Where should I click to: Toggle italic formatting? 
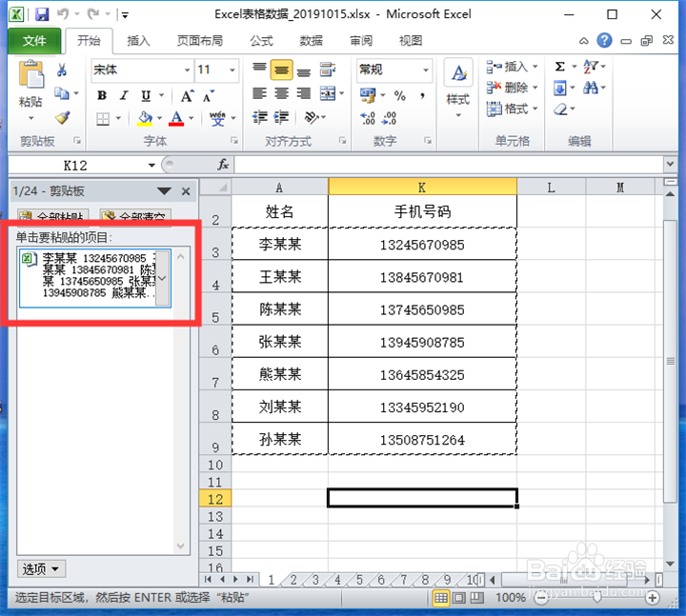tap(124, 95)
